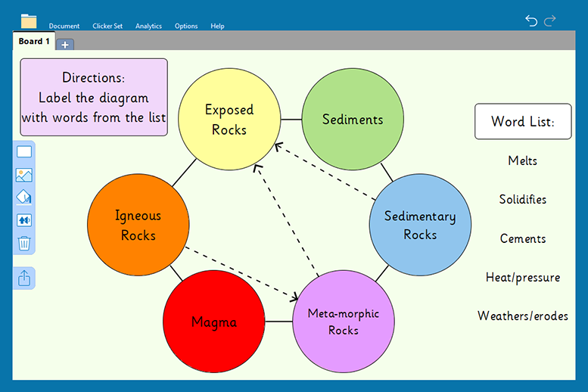Select the orange Igneous Rocks circle

point(138,225)
